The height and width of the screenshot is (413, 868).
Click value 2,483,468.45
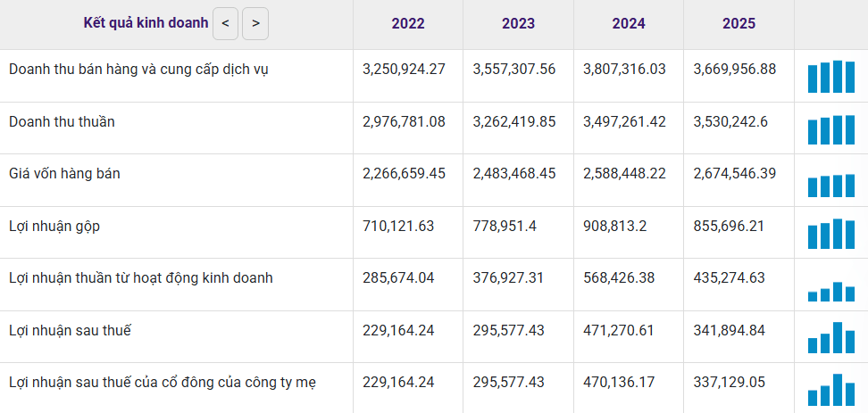[x=514, y=174]
